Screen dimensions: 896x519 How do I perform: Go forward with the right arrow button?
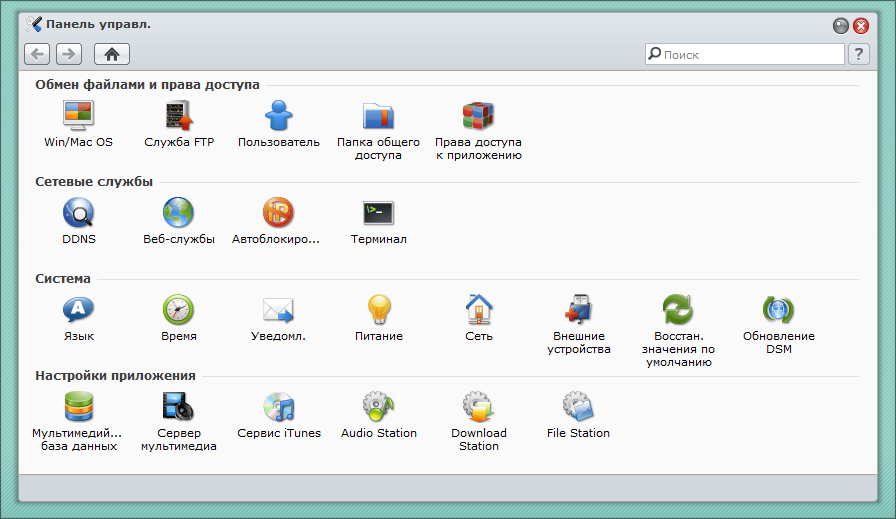pyautogui.click(x=69, y=54)
